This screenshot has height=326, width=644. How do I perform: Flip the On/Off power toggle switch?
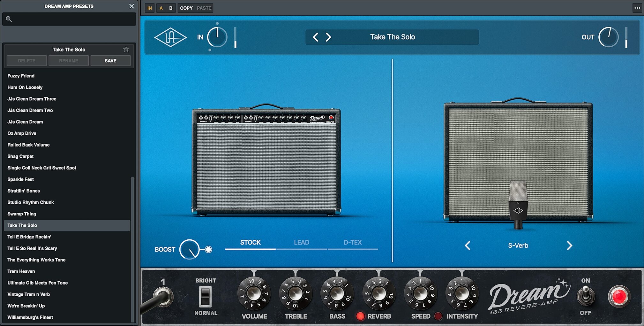(x=586, y=296)
